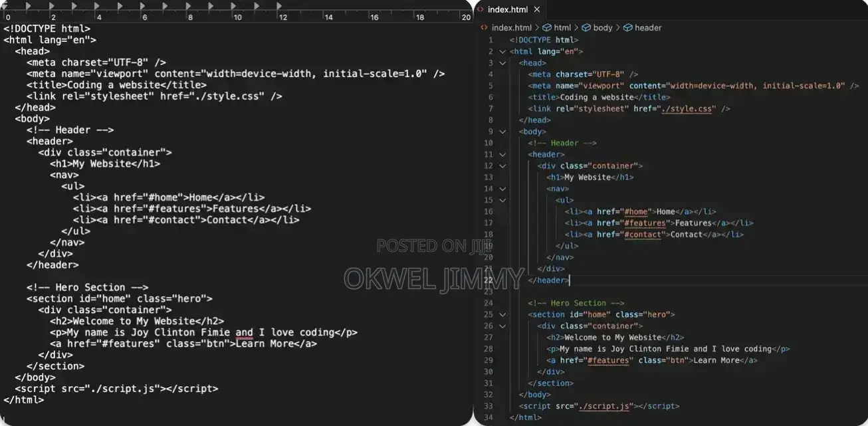
Task: Click the Learn More anchor line in the left editor
Action: click(x=183, y=344)
